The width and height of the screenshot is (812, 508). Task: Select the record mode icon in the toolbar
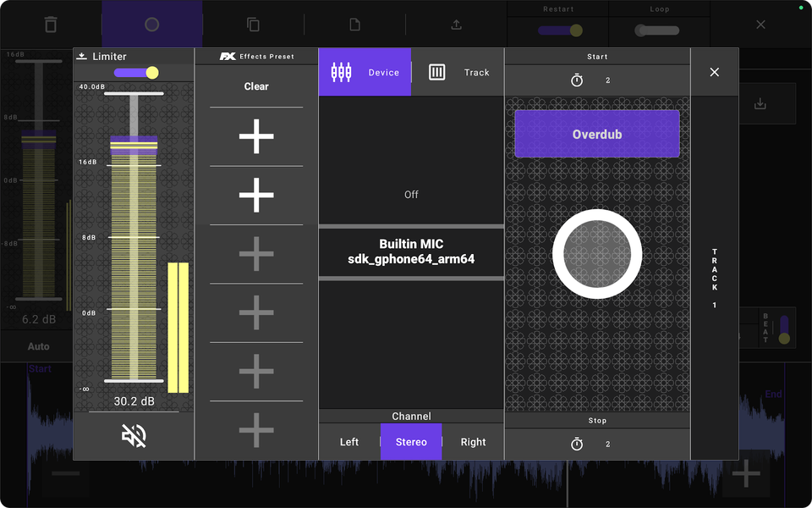[x=151, y=24]
